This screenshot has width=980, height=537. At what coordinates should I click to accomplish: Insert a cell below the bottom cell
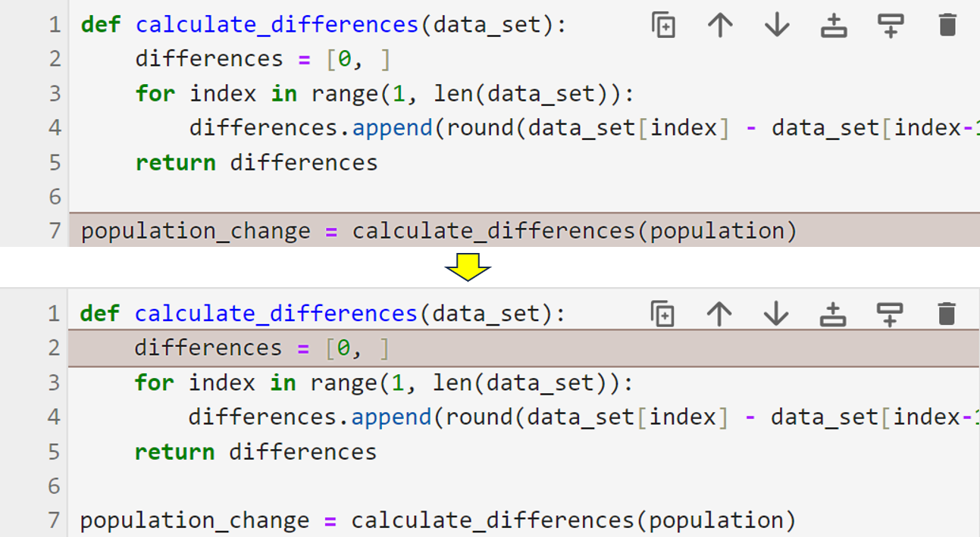tap(890, 313)
